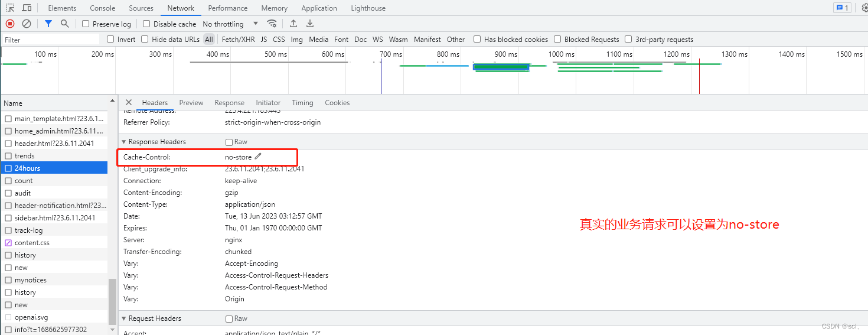This screenshot has width=868, height=335.
Task: Filter requests by Media type
Action: pos(318,39)
